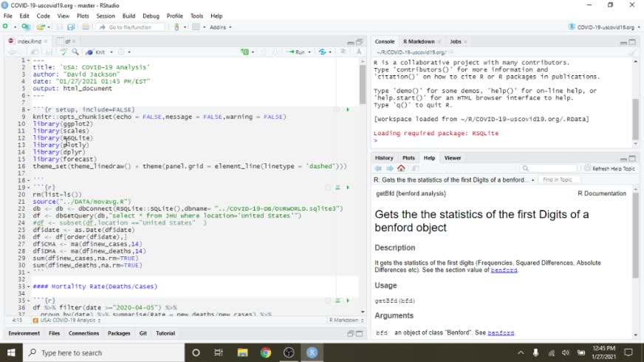644x362 pixels.
Task: Open chunk options gear at line 19
Action: [328, 188]
